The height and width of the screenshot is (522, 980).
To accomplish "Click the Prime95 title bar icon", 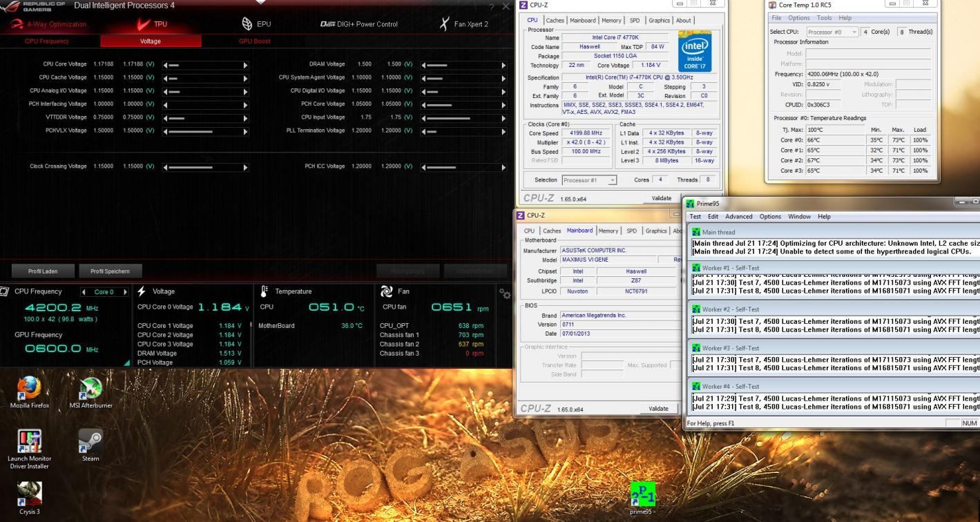I will pyautogui.click(x=691, y=204).
